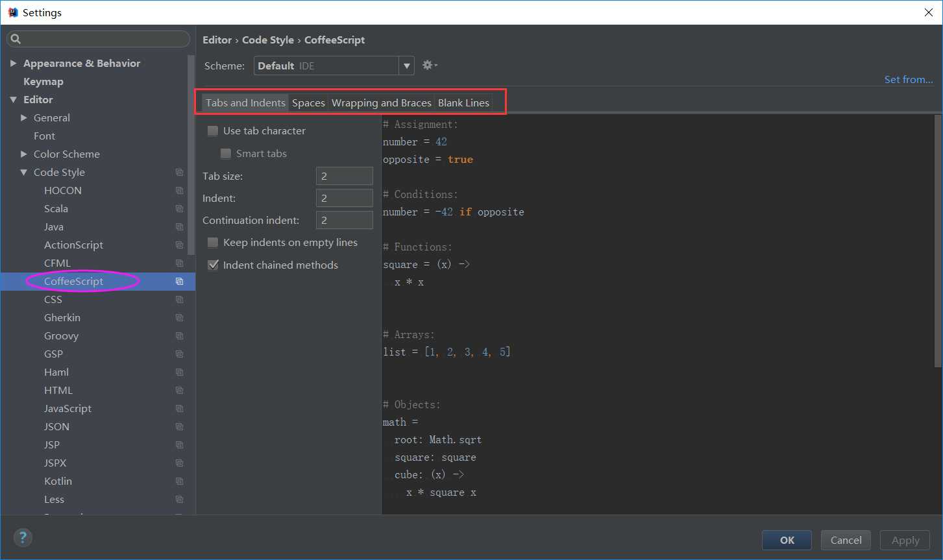
Task: Select HTML code style
Action: click(58, 391)
